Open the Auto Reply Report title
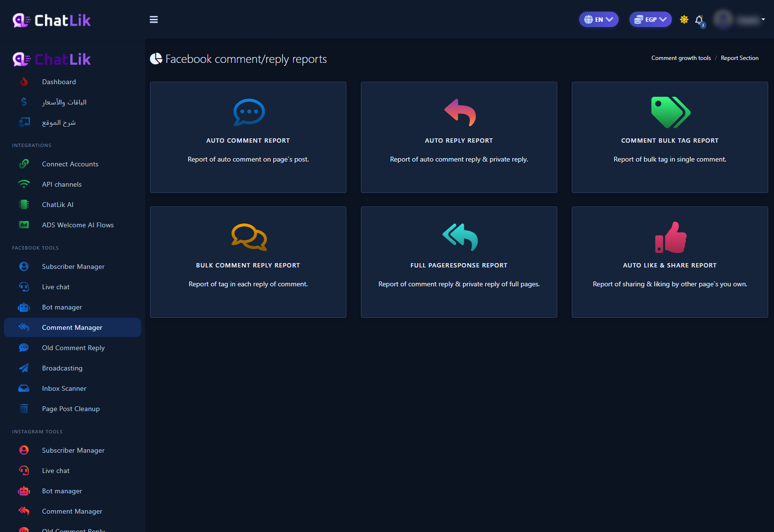774x532 pixels. coord(459,141)
